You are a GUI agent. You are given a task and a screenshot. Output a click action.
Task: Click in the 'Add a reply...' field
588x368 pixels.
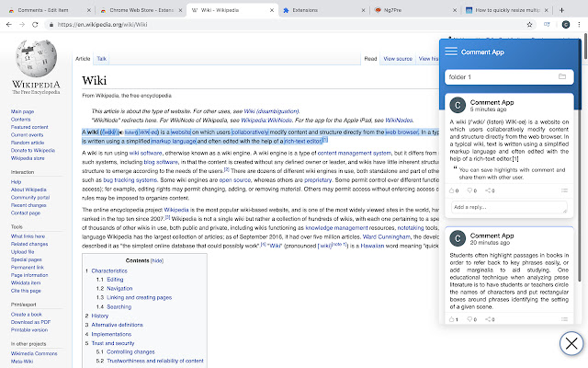[x=508, y=208]
